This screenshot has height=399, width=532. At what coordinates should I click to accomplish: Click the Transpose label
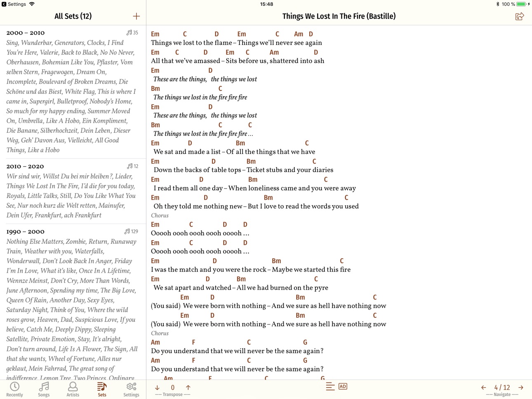click(x=172, y=394)
